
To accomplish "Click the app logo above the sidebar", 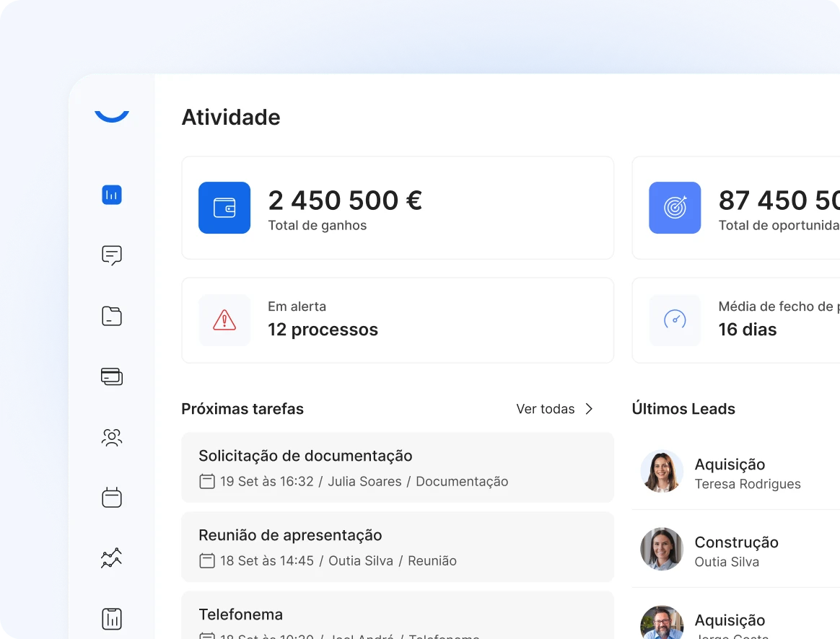I will coord(111,112).
